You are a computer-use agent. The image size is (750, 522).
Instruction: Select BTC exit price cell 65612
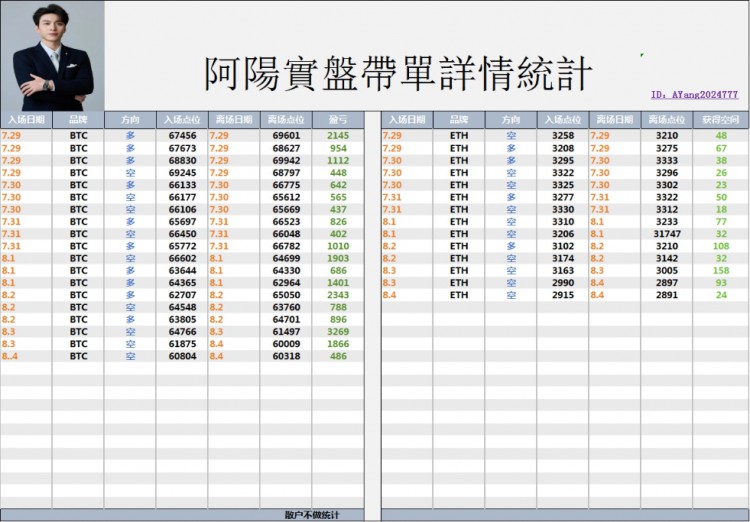click(286, 197)
